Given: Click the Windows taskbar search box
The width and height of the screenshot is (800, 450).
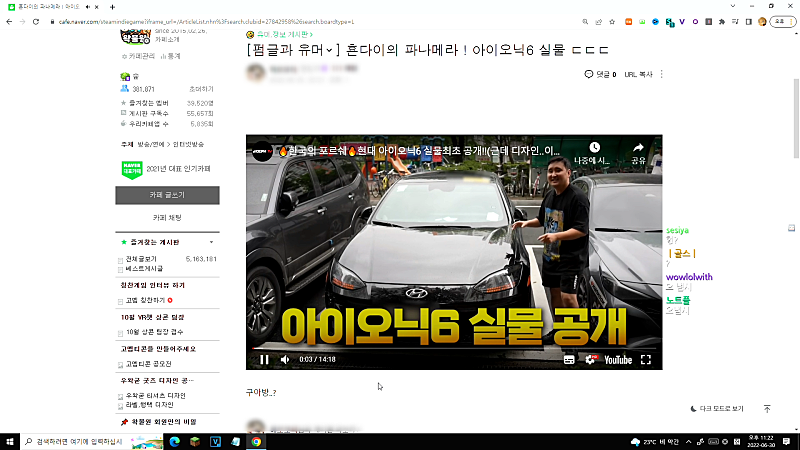Looking at the screenshot, I should click(92, 442).
